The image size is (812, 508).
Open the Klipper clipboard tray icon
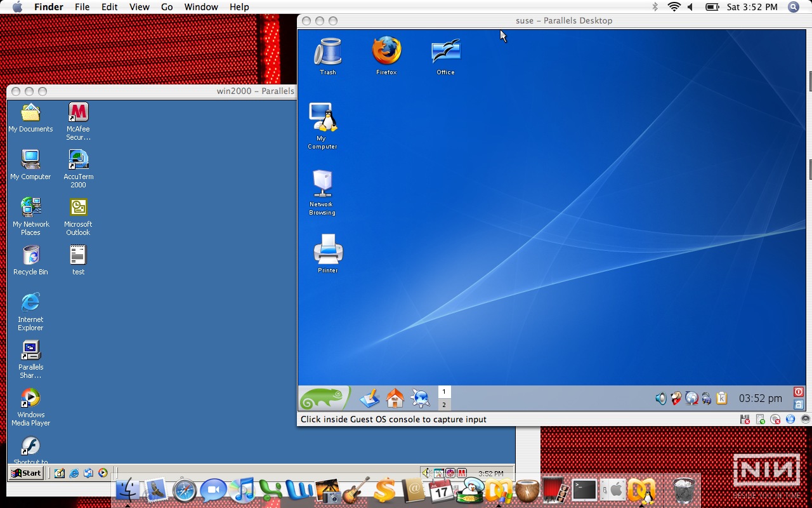[x=721, y=398]
